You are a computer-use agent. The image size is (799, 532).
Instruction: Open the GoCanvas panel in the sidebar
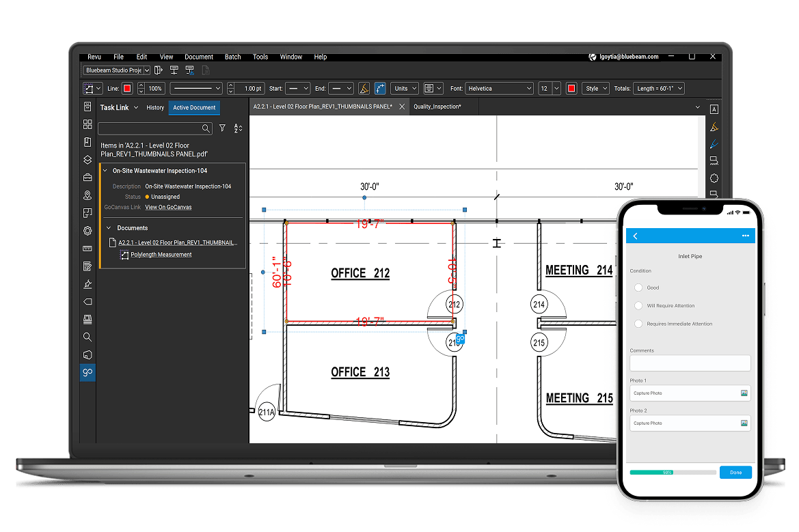point(87,372)
